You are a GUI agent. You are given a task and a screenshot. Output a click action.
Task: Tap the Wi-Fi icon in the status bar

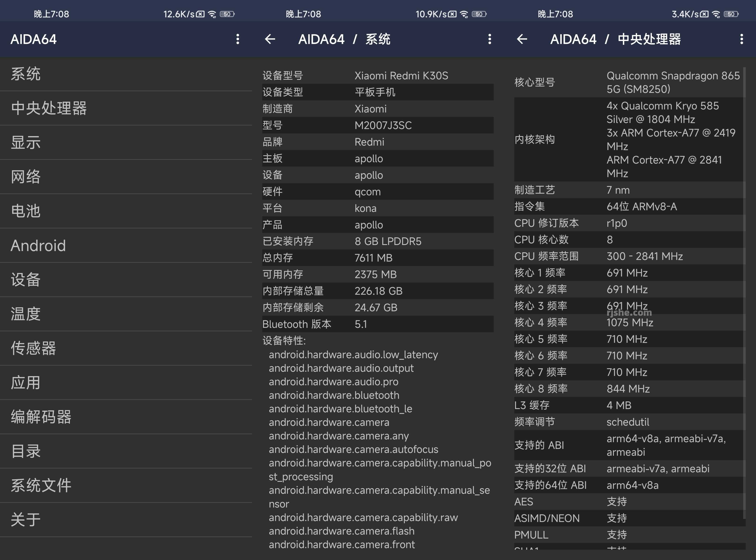pos(212,14)
